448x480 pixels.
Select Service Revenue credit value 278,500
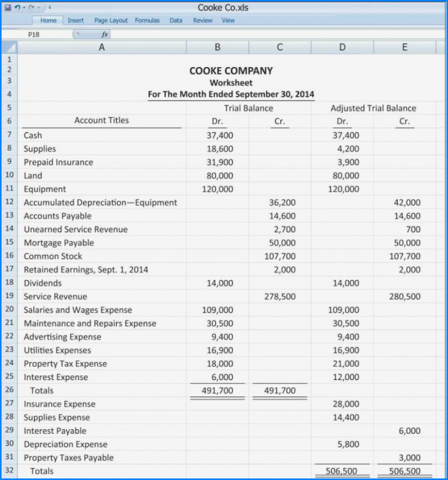coord(280,297)
